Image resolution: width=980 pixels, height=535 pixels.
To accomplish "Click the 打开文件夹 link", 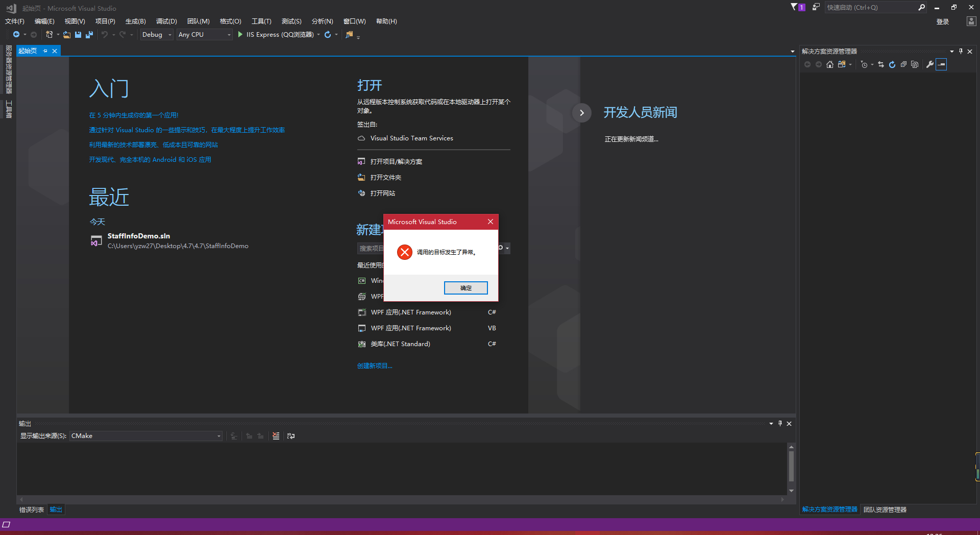I will click(x=386, y=178).
